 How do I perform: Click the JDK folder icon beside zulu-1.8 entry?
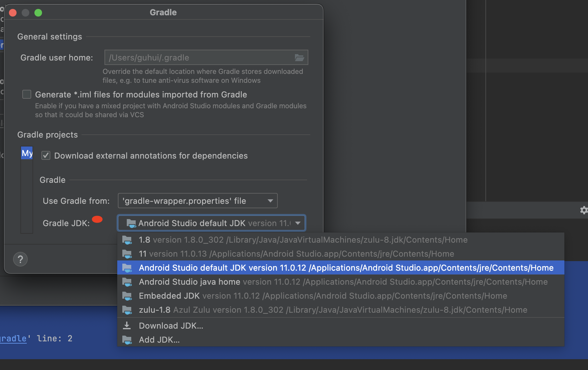pyautogui.click(x=127, y=310)
